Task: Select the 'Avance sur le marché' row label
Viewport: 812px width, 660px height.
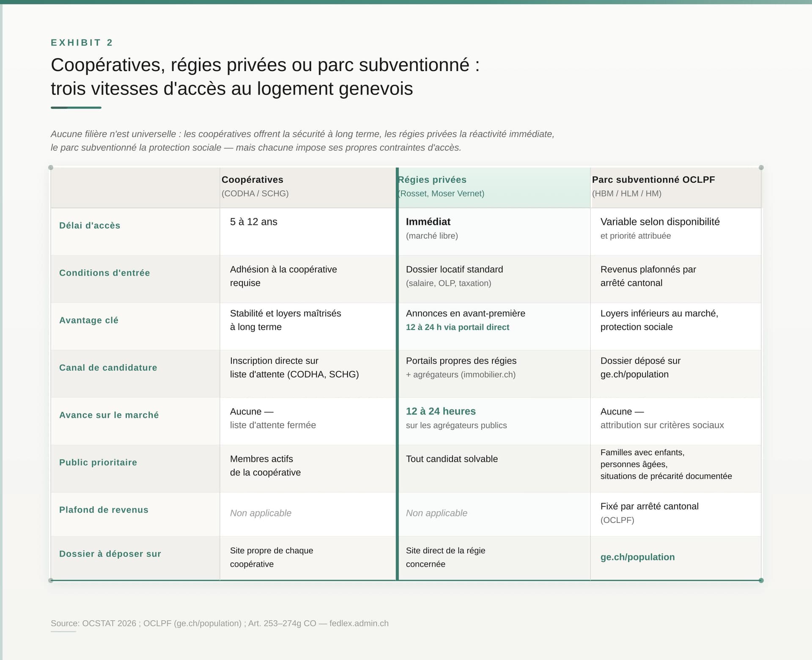Action: pos(109,415)
